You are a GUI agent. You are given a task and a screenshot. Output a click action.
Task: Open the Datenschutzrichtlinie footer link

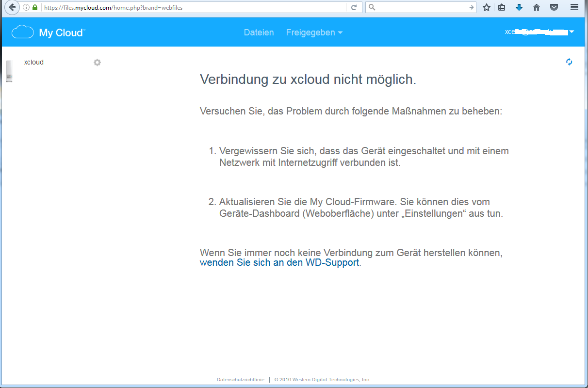(x=241, y=380)
